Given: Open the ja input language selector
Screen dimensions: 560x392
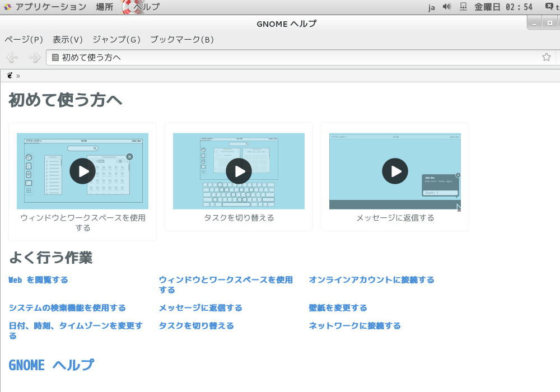Looking at the screenshot, I should point(432,7).
